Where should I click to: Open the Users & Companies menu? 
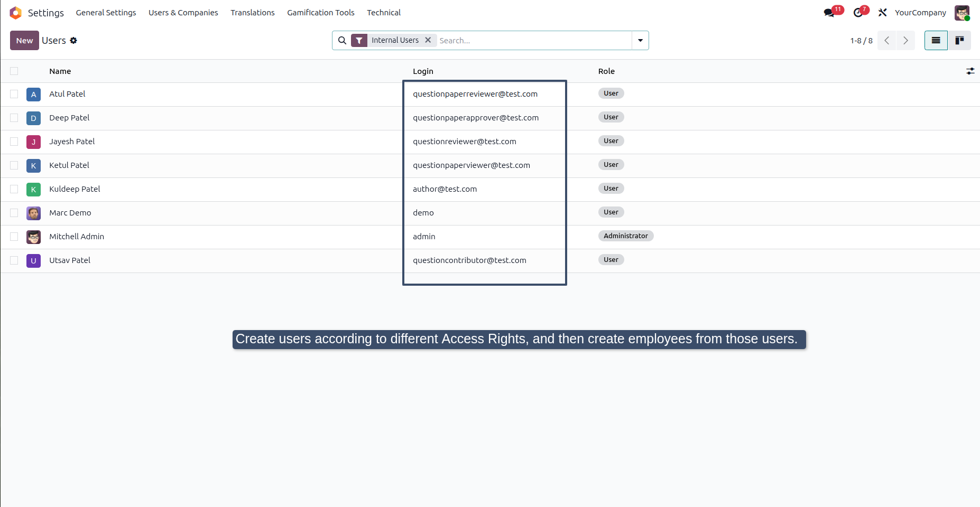tap(183, 13)
